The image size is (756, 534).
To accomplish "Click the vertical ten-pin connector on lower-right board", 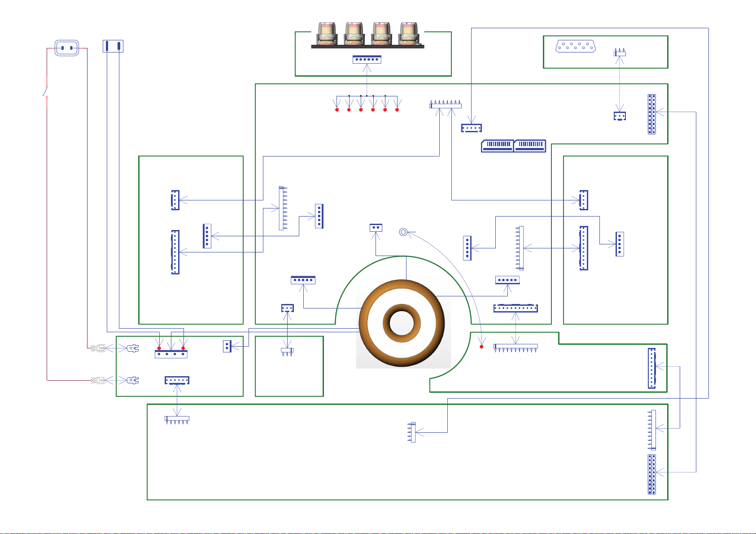I will pos(652,368).
